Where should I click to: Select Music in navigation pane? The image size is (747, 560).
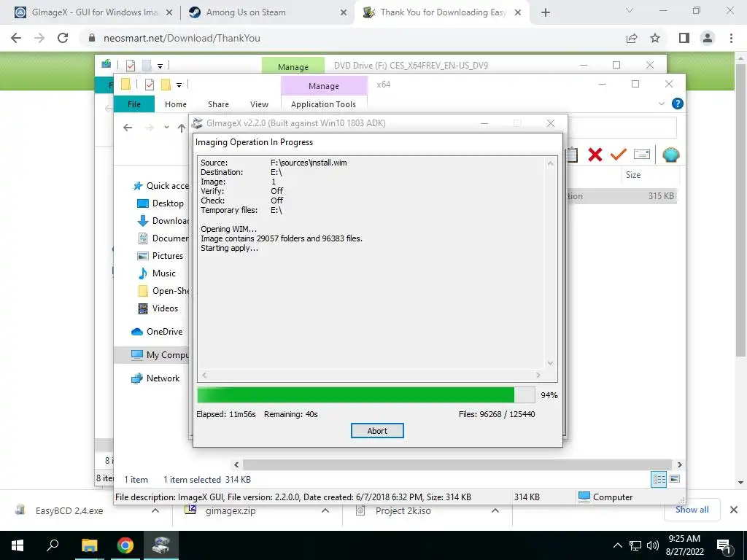coord(157,273)
